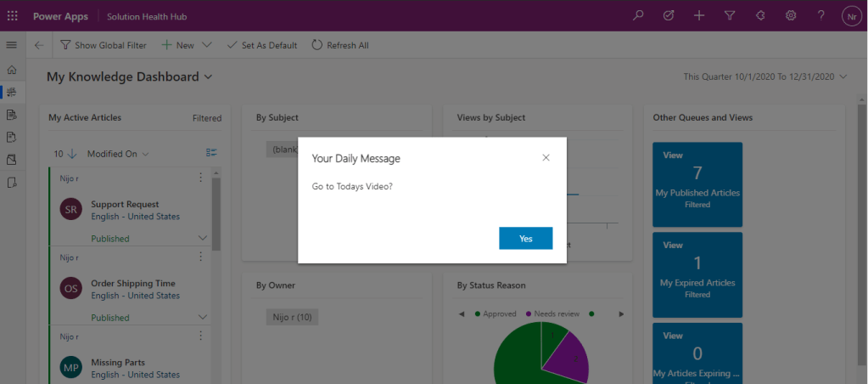
Task: Open the app launcher waffle icon
Action: 13,16
